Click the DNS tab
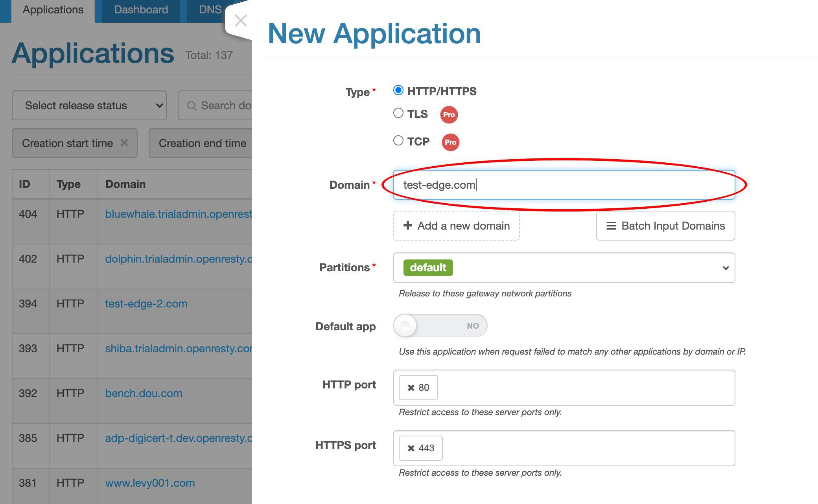Screen dimensions: 818x504 click(208, 9)
